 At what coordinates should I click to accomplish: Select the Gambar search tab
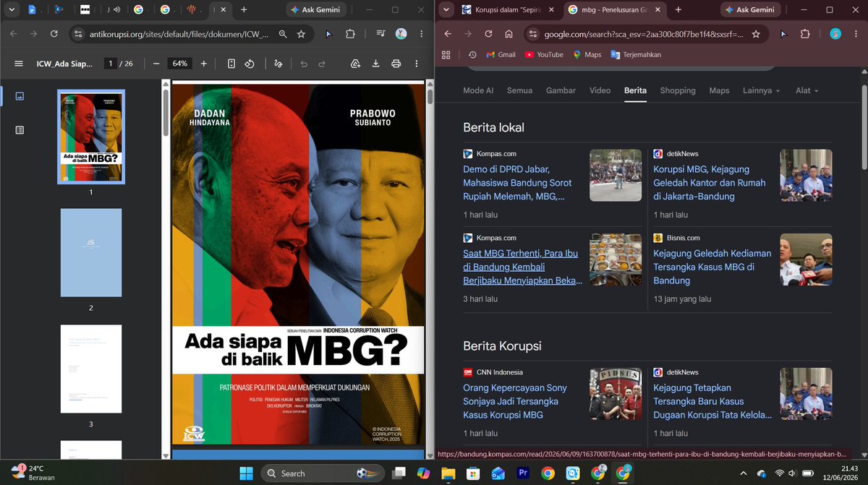coord(561,90)
